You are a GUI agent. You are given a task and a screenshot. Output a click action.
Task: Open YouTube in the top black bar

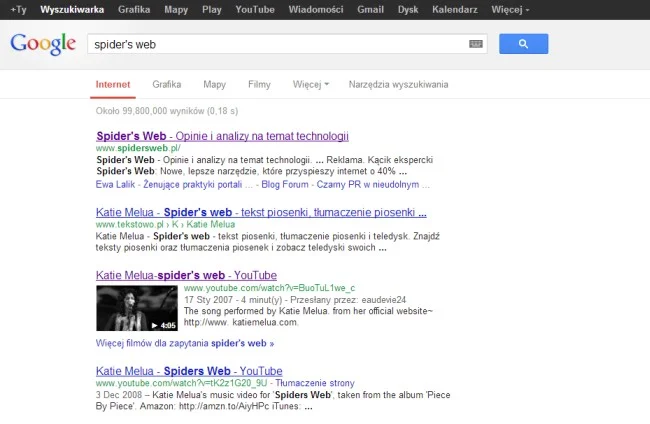255,10
